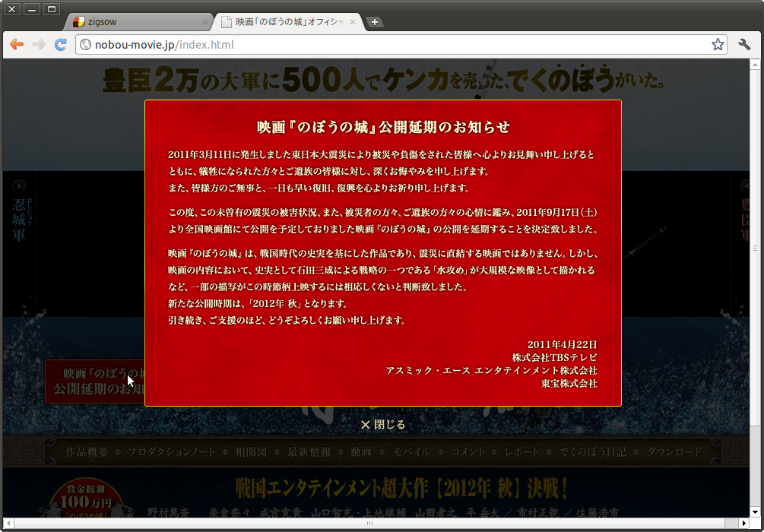The image size is (764, 532).
Task: Select 相関図 in navigation bar
Action: (x=251, y=452)
